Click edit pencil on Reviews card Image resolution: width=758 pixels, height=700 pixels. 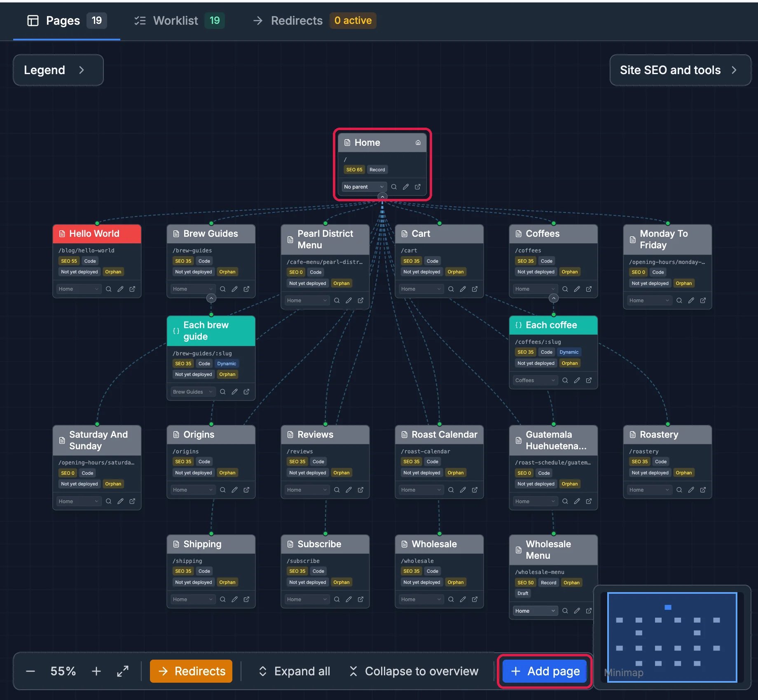tap(349, 490)
